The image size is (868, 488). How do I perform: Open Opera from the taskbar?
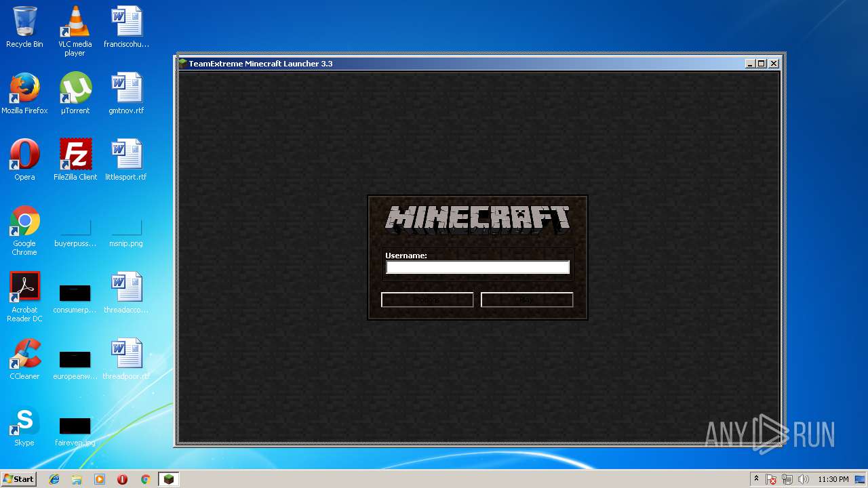(122, 479)
